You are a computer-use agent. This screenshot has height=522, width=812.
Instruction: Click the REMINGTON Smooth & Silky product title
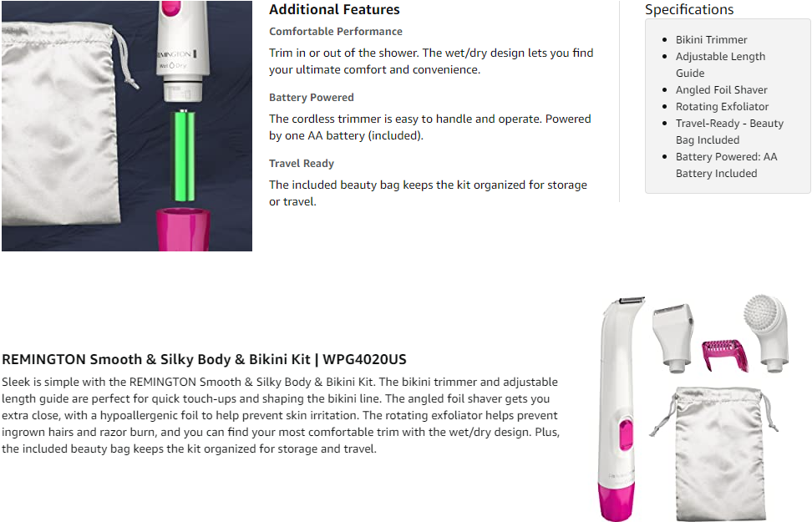click(x=204, y=360)
